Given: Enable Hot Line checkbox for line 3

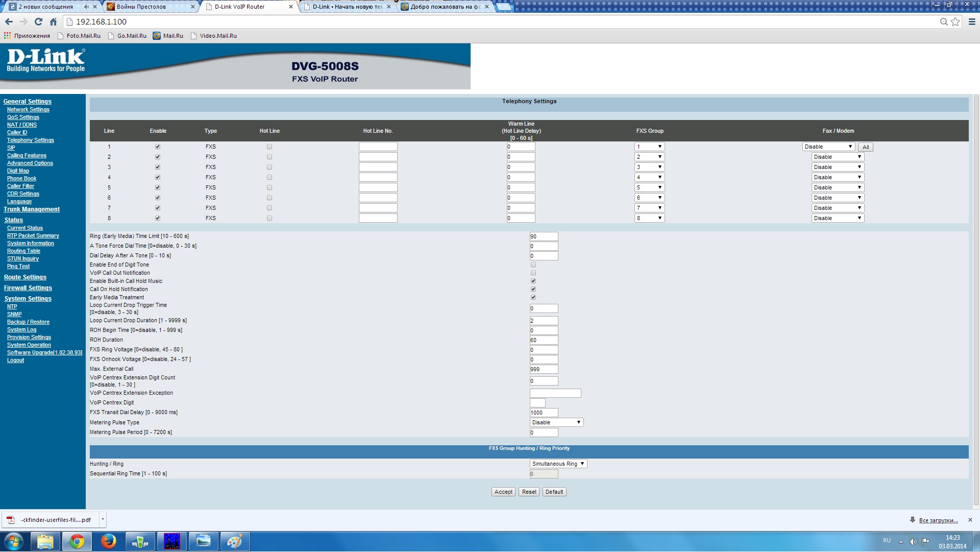Looking at the screenshot, I should point(269,167).
